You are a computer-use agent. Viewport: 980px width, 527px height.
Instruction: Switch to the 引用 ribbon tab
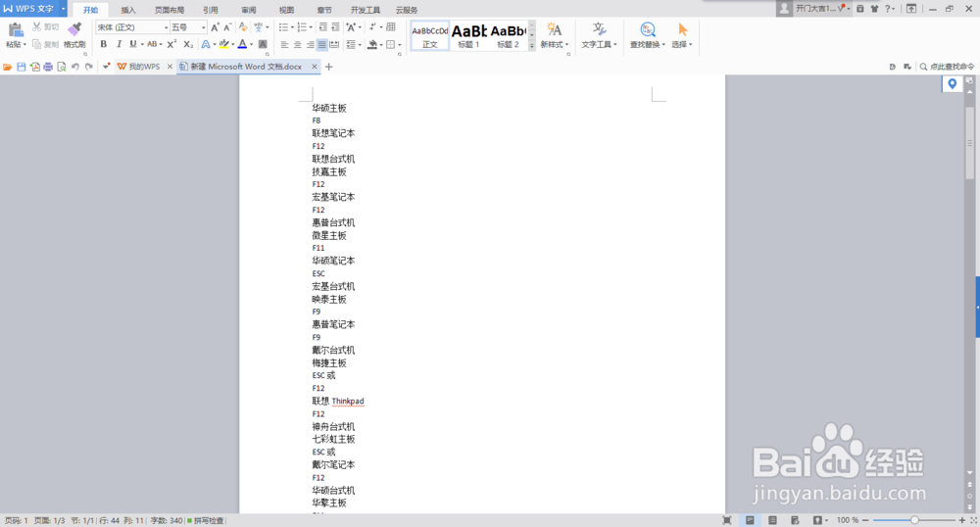pyautogui.click(x=211, y=10)
